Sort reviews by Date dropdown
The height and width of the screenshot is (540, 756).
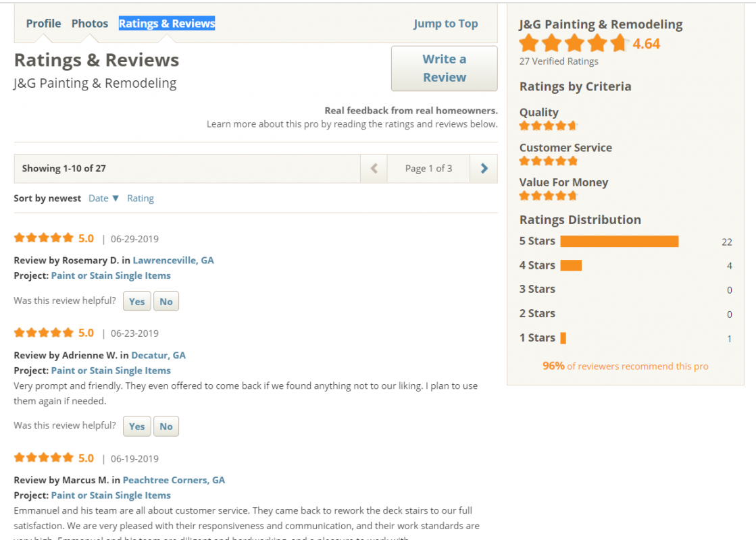[x=103, y=198]
